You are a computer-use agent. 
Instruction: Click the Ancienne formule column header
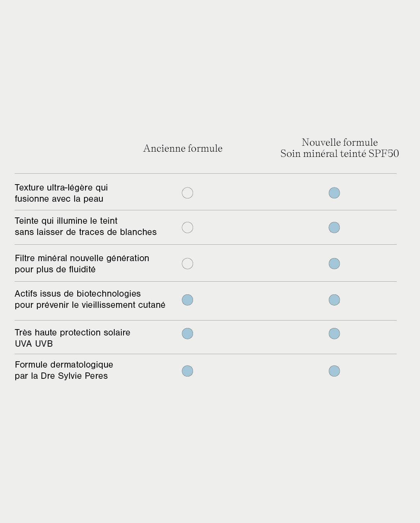point(183,149)
